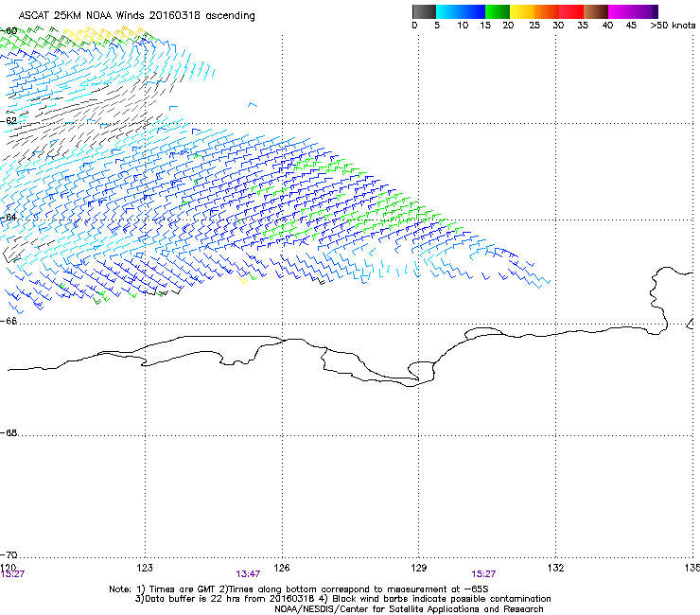Click the yellow 20–25 knots legend segment
The height and width of the screenshot is (615, 700).
tap(522, 11)
